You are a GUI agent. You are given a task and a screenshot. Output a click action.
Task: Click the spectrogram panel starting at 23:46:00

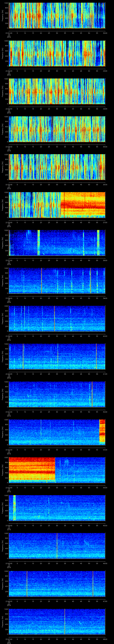pyautogui.click(x=57, y=584)
